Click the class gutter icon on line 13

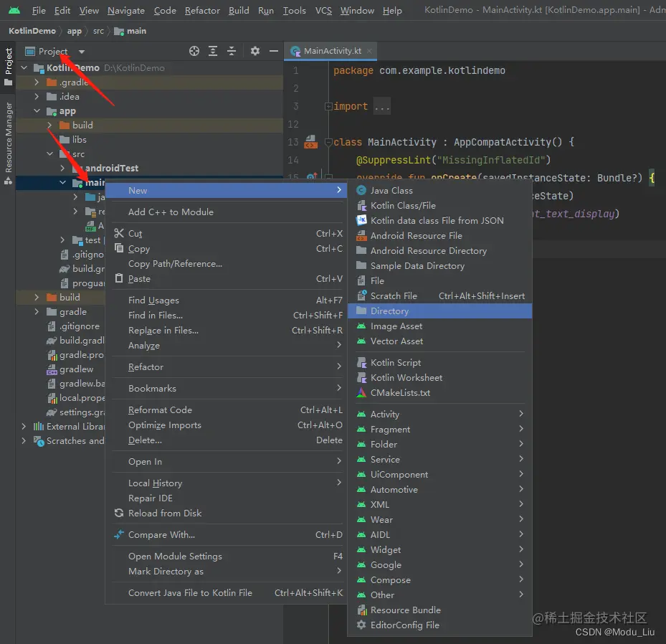(311, 142)
